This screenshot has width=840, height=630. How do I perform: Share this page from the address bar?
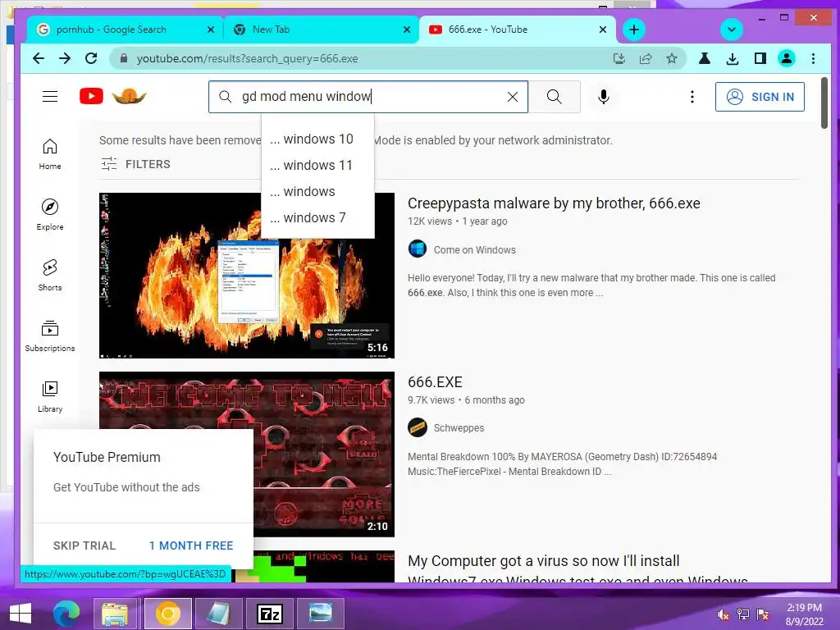(x=646, y=58)
